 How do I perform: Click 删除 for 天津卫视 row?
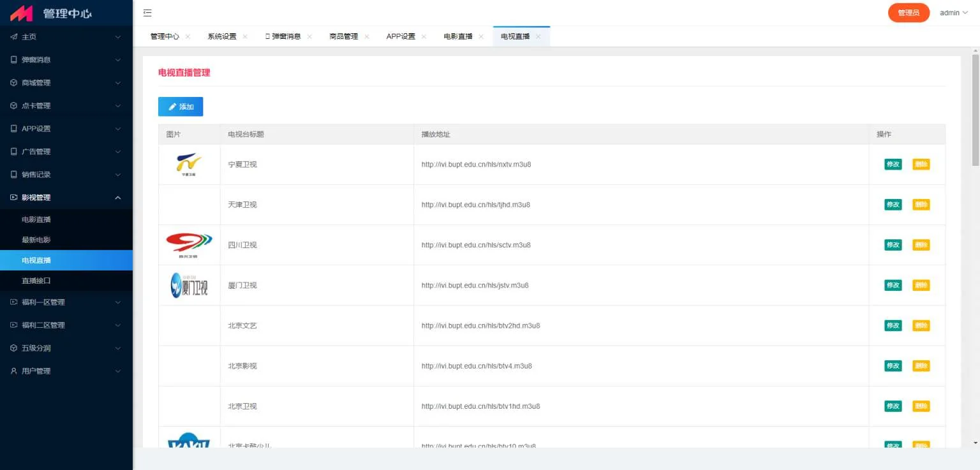pyautogui.click(x=921, y=205)
